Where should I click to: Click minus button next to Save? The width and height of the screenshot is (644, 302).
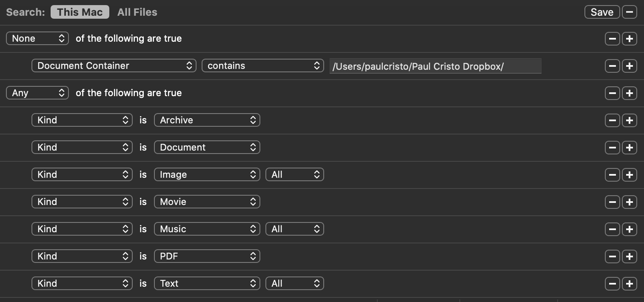click(629, 12)
